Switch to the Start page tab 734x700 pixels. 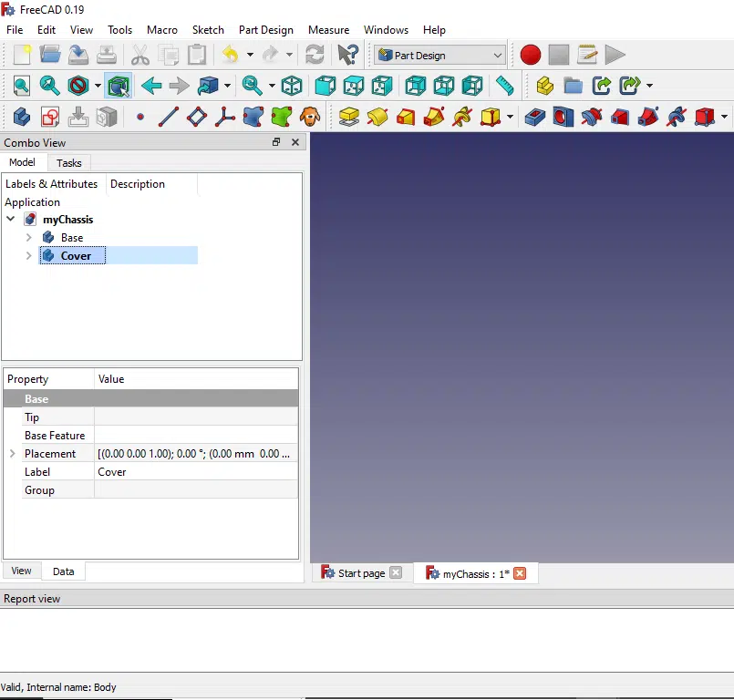tap(361, 573)
